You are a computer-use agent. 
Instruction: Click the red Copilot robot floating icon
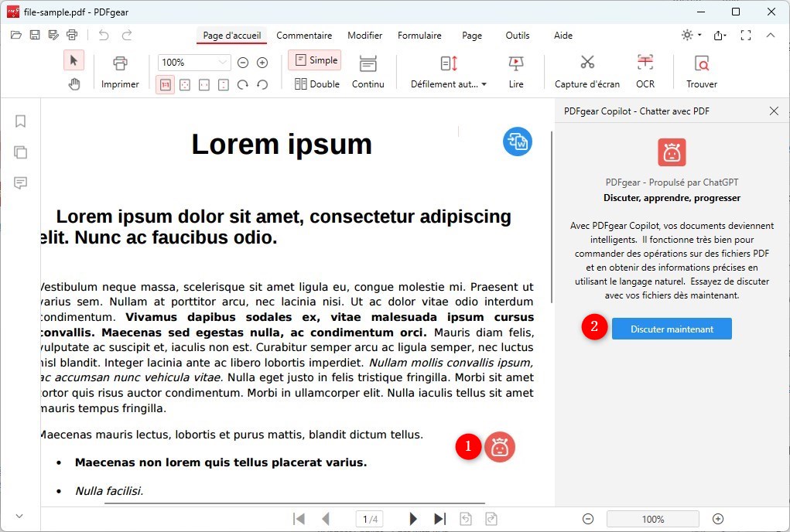tap(500, 447)
